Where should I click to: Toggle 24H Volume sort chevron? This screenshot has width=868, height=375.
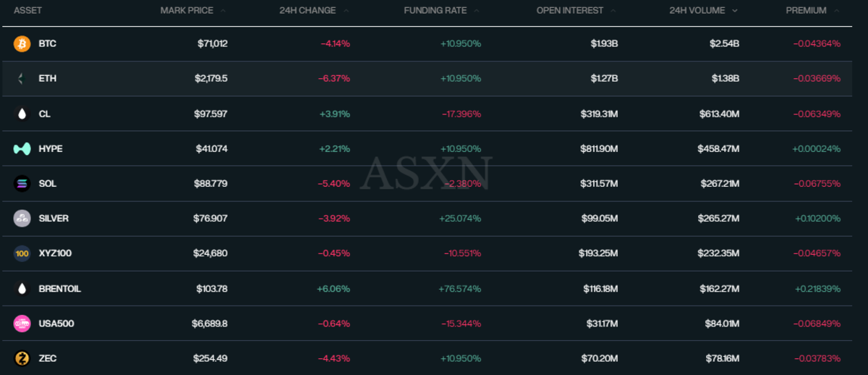pos(736,11)
